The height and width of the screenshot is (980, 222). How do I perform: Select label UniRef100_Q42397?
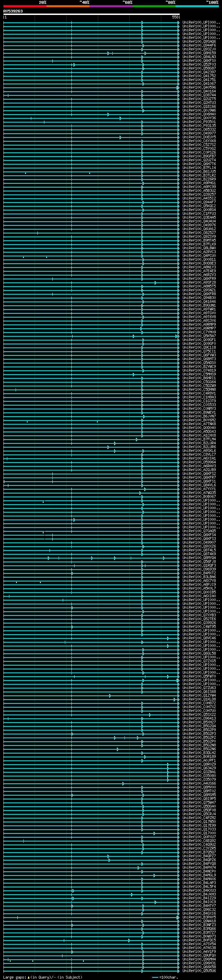click(199, 72)
